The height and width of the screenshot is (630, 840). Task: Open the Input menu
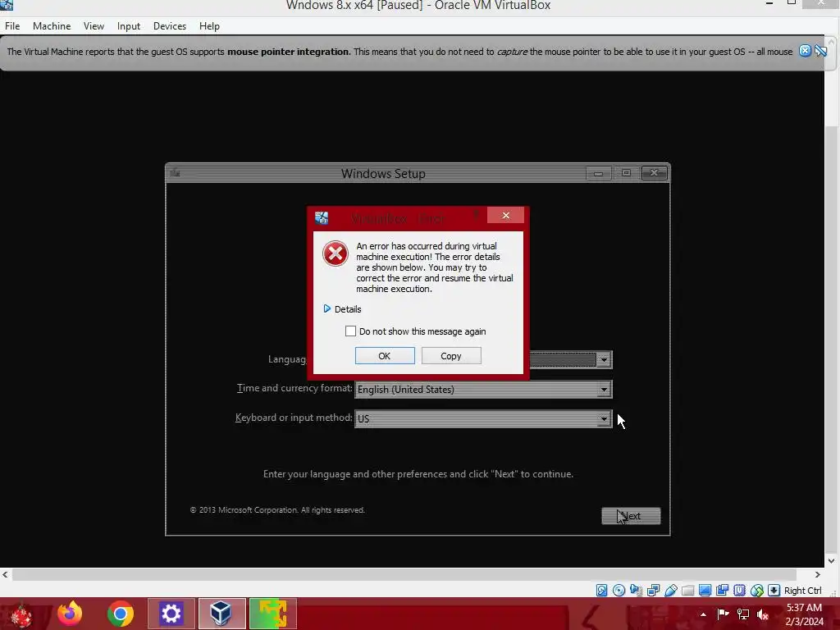pyautogui.click(x=129, y=25)
